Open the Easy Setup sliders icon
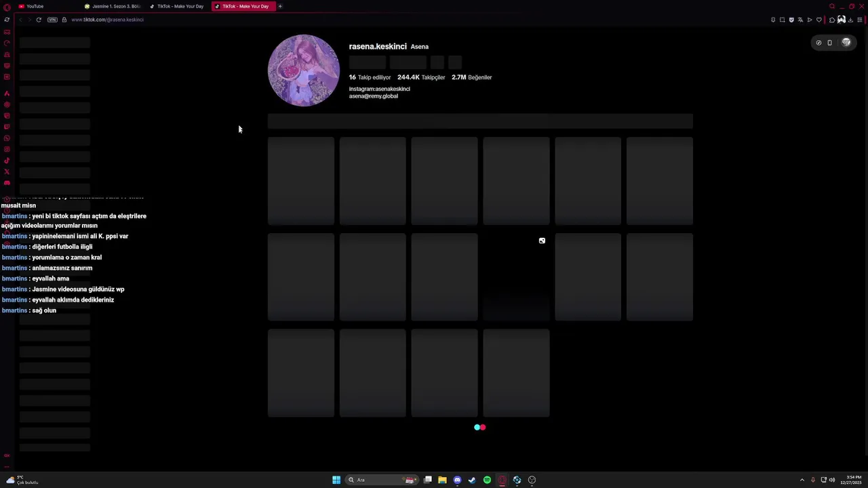Screen dimensions: 868x488 click(860, 20)
